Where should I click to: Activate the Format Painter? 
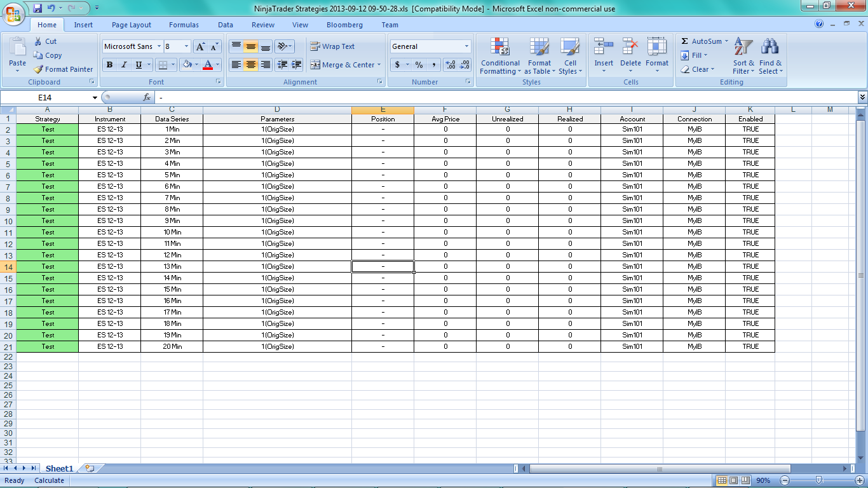[63, 69]
